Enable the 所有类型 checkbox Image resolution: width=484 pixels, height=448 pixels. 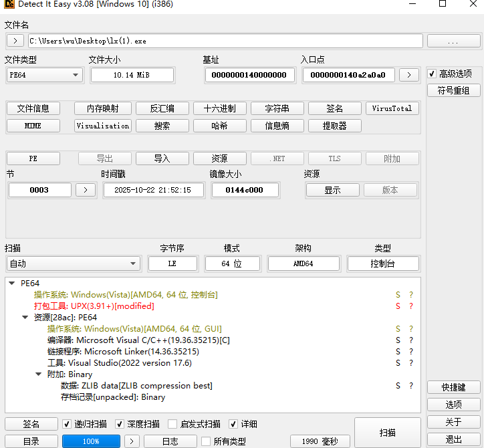pyautogui.click(x=206, y=441)
